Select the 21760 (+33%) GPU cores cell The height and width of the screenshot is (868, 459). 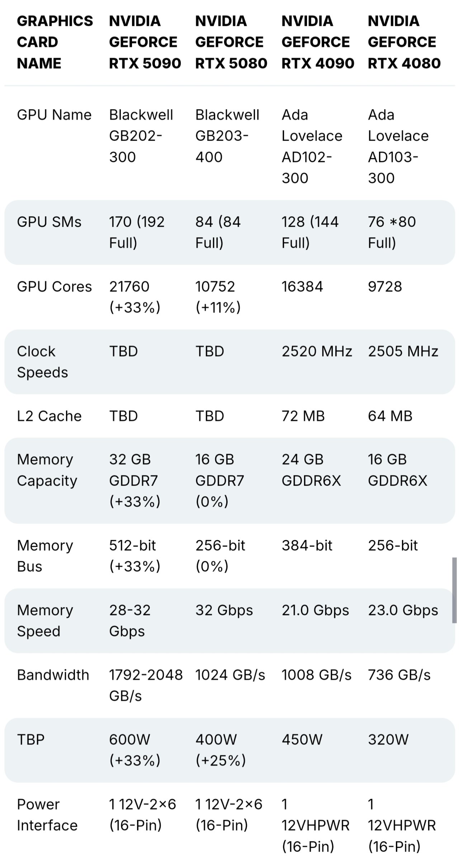(x=134, y=297)
